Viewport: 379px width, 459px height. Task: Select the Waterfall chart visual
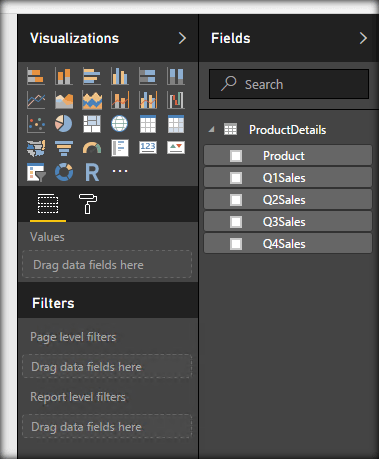[176, 100]
